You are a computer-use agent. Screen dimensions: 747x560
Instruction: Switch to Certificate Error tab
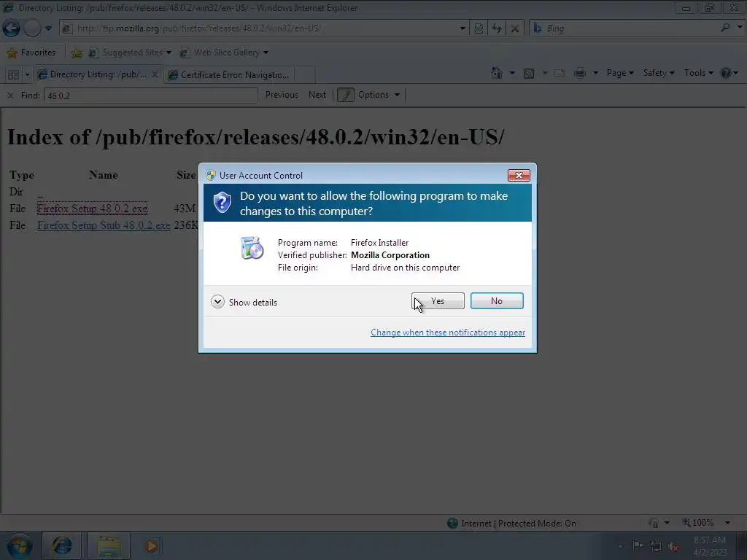tap(229, 75)
